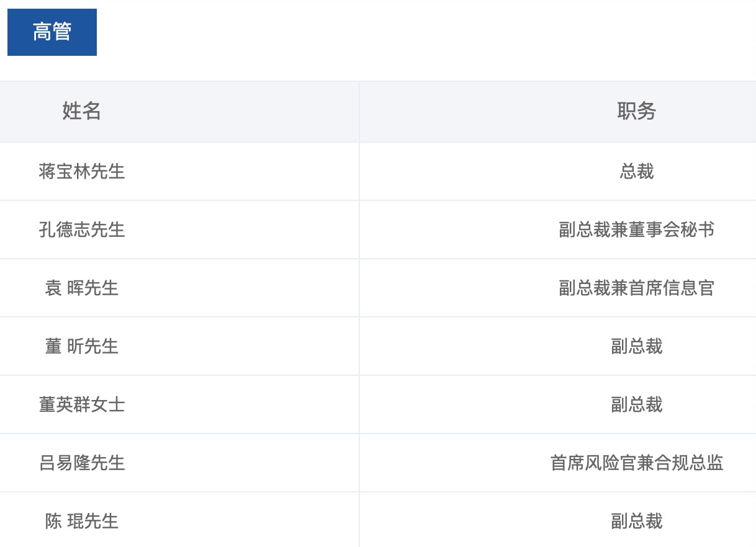Screen dimensions: 756x547
Task: Click the 首席风险官 text in 吕易隆's title
Action: (x=593, y=463)
